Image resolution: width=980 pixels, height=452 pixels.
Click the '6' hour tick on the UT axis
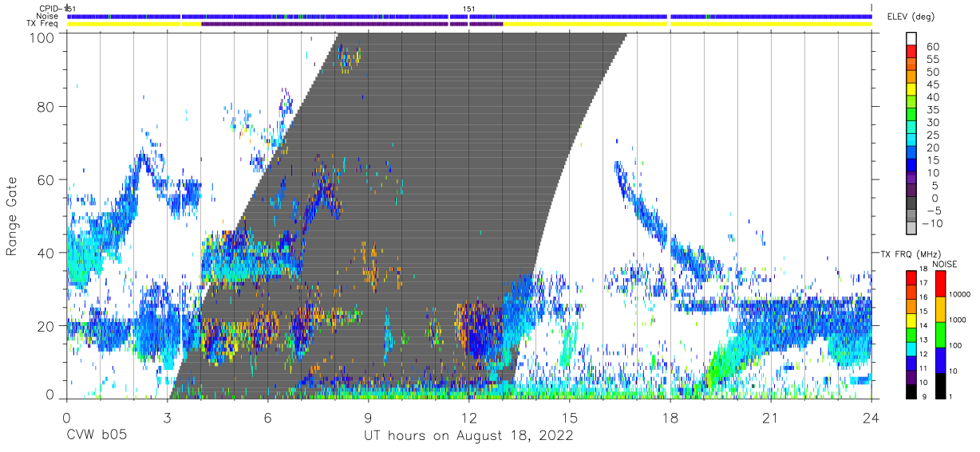(267, 418)
